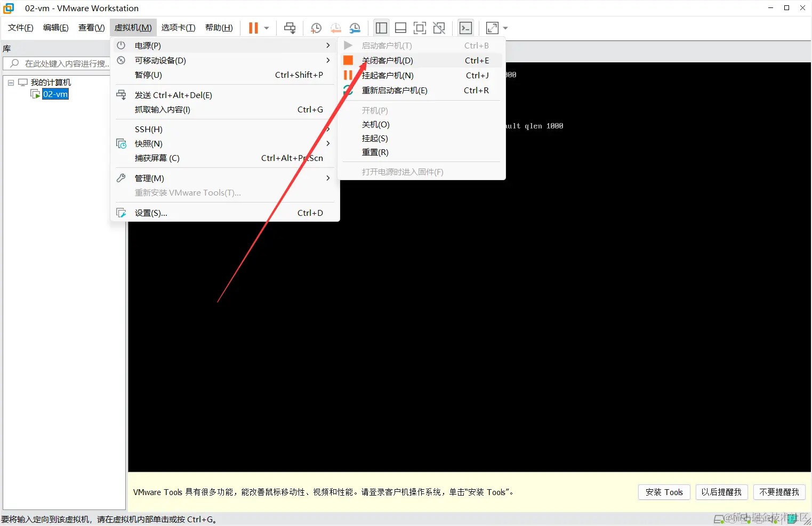The image size is (812, 526).
Task: Choose 发送 Ctrl+Alt+Del(E) menu item
Action: pyautogui.click(x=224, y=95)
